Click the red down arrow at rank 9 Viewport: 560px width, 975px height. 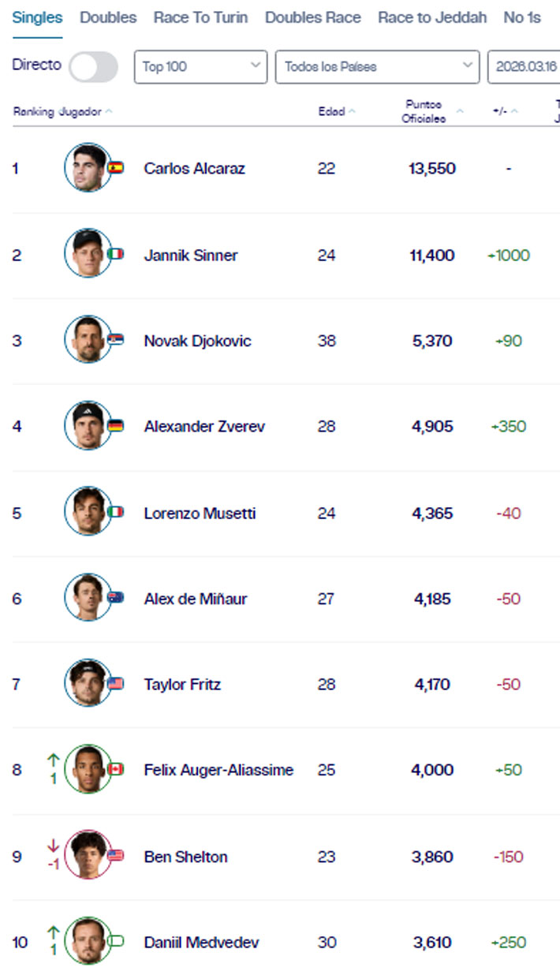point(54,846)
